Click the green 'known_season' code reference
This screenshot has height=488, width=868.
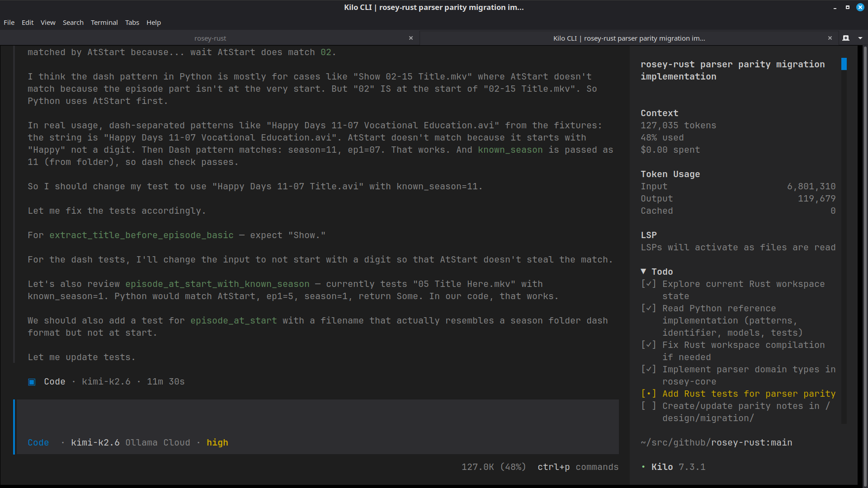(510, 150)
